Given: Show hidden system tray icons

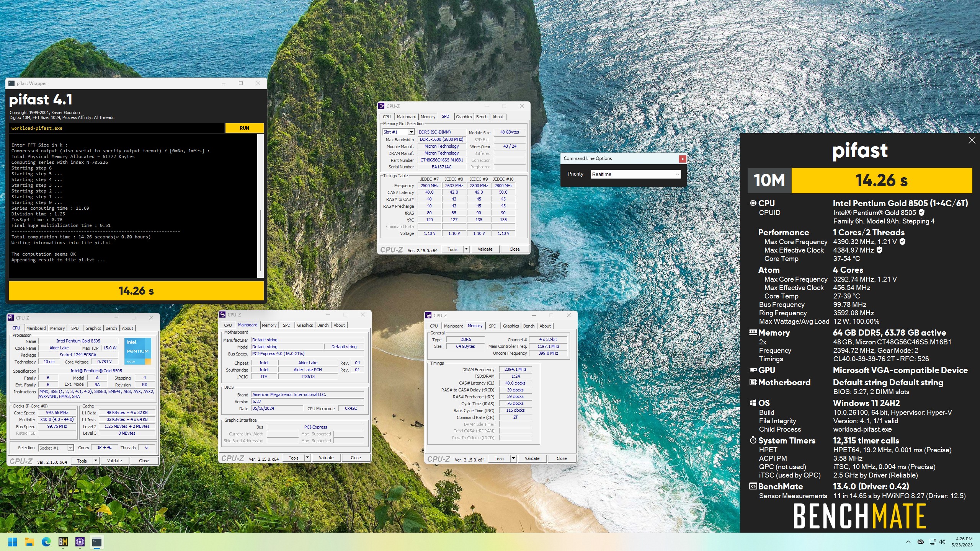Looking at the screenshot, I should pos(908,542).
